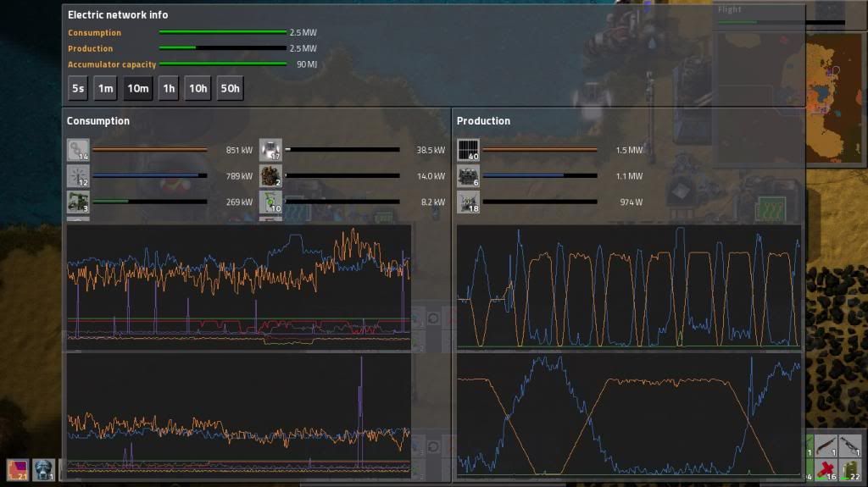This screenshot has height=487, width=868.
Task: Select the consumer icon with count 17
Action: [x=270, y=150]
